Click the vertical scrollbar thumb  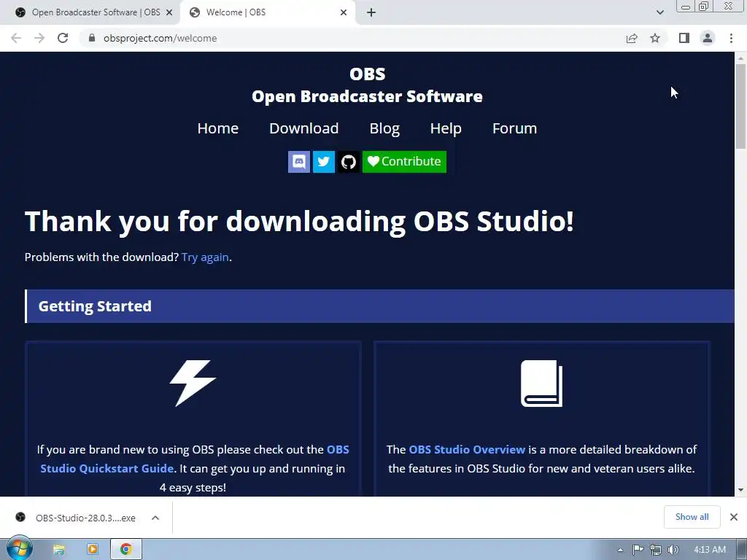740,106
